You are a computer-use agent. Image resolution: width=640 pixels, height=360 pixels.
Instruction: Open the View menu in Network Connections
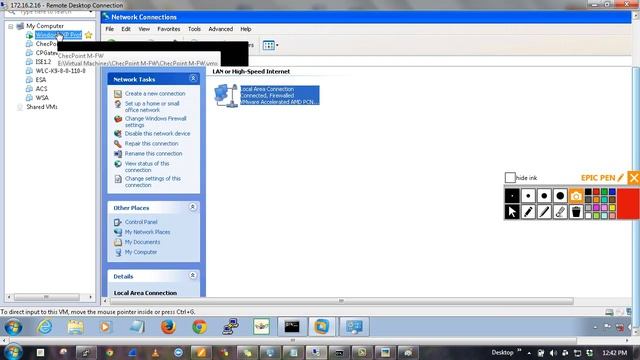144,29
